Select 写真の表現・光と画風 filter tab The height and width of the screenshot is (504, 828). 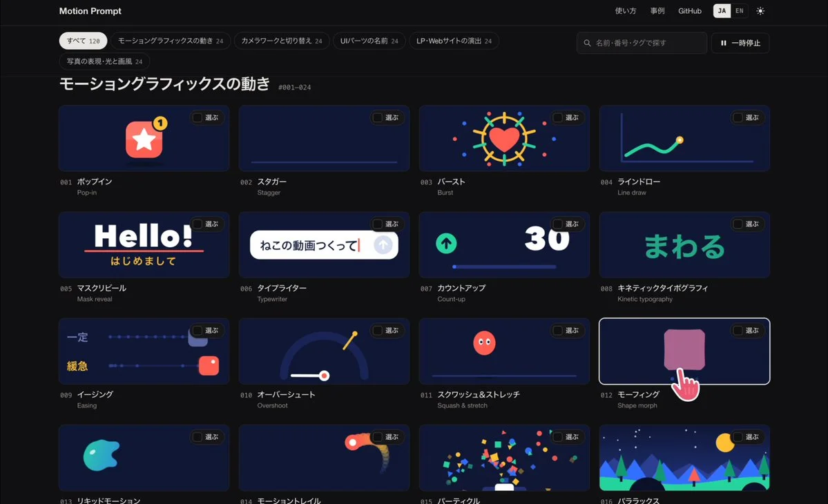104,61
